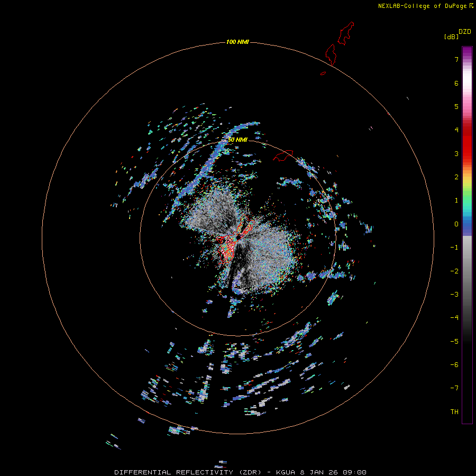Image resolution: width=476 pixels, height=476 pixels.
Task: Click the 5 value on the color scale
Action: [456, 106]
